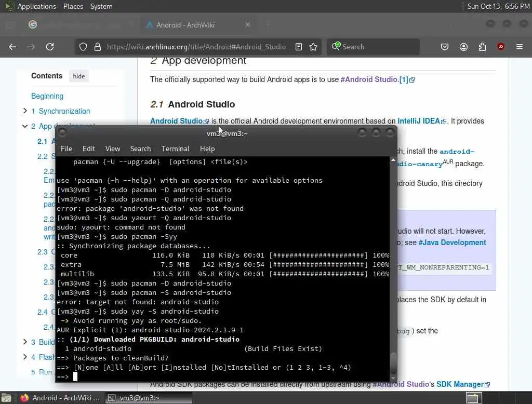Open Android Studio external link
The width and height of the screenshot is (532, 404).
[179, 121]
